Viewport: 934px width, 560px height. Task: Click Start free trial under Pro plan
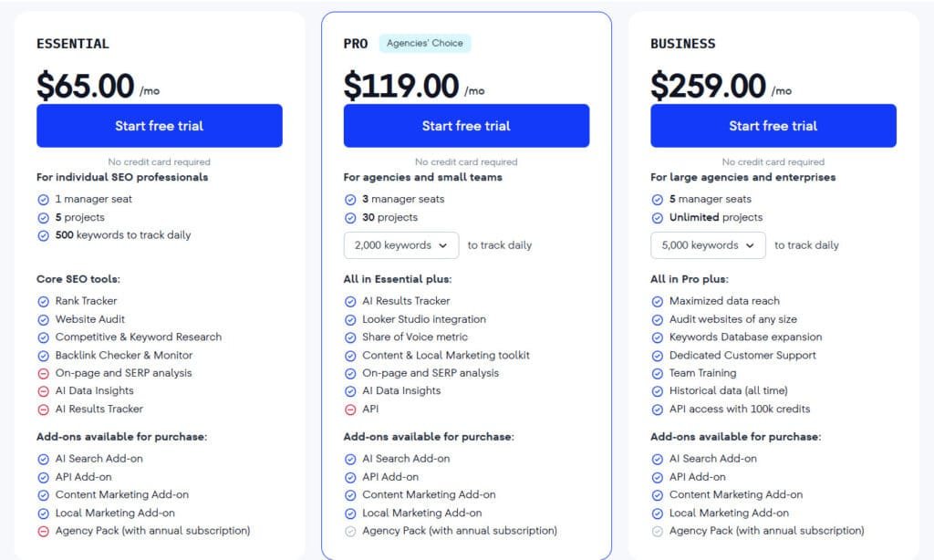coord(466,126)
